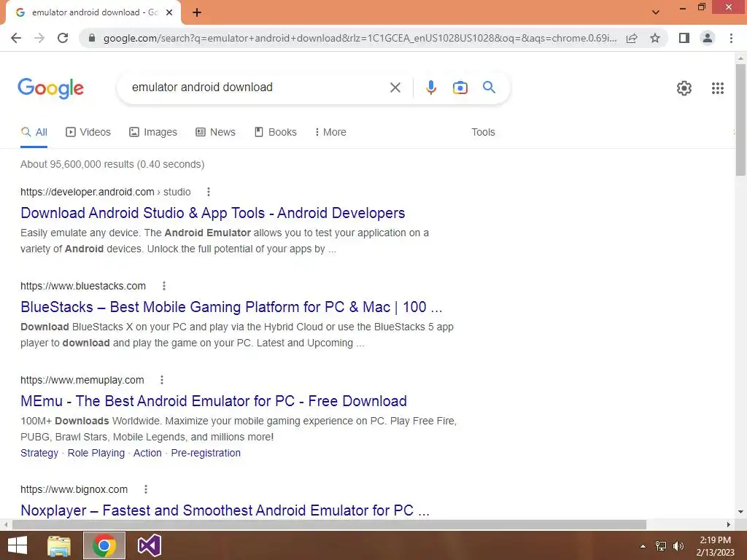Click the forward navigation arrow
The image size is (747, 560).
39,38
